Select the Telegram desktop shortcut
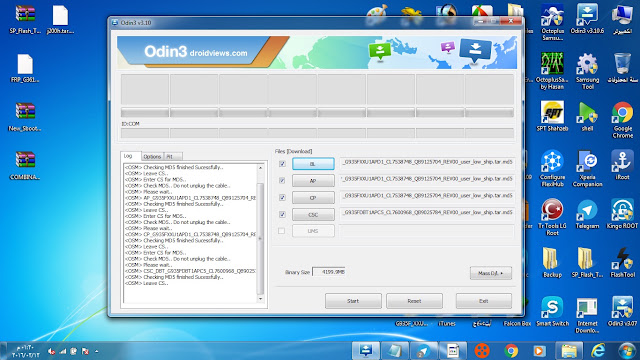The image size is (640, 360). click(x=587, y=214)
